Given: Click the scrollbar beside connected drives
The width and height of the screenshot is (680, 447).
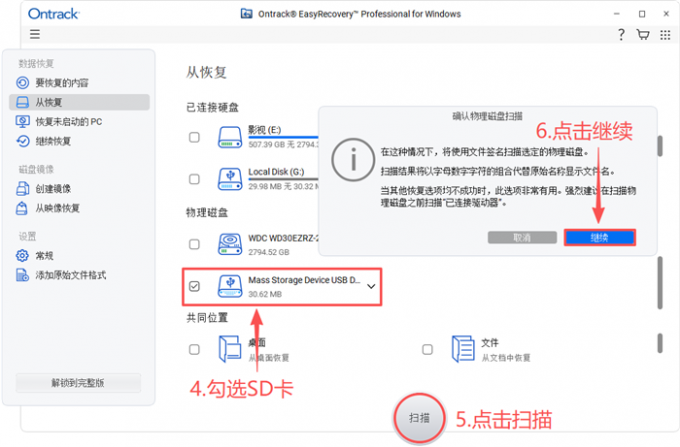Looking at the screenshot, I should pos(660,146).
